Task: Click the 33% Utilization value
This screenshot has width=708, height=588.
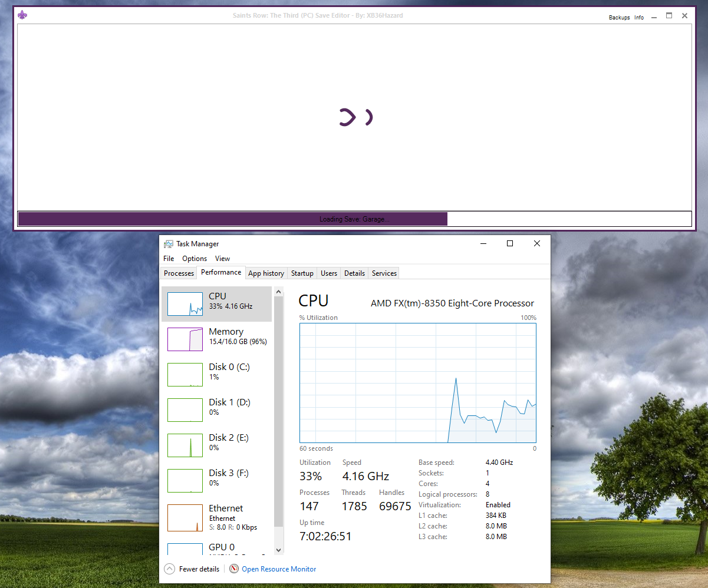Action: click(311, 476)
